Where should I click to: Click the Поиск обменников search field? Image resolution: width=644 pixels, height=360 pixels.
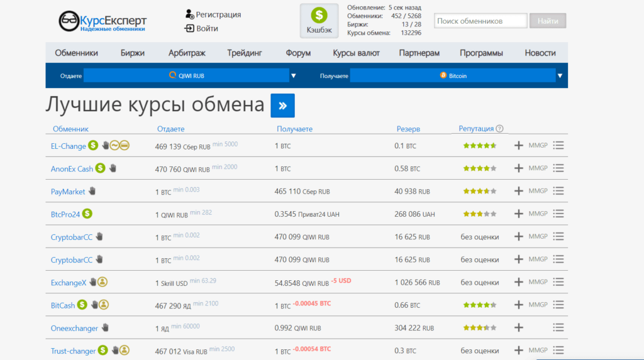tap(480, 21)
